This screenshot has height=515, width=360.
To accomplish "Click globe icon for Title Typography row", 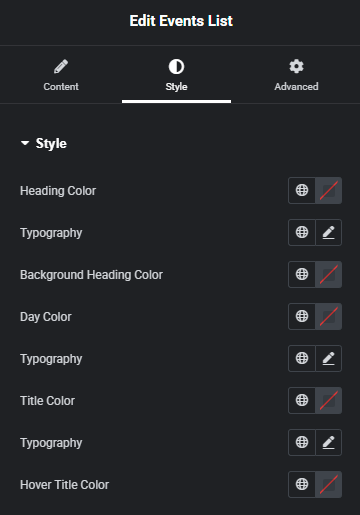I will point(302,442).
